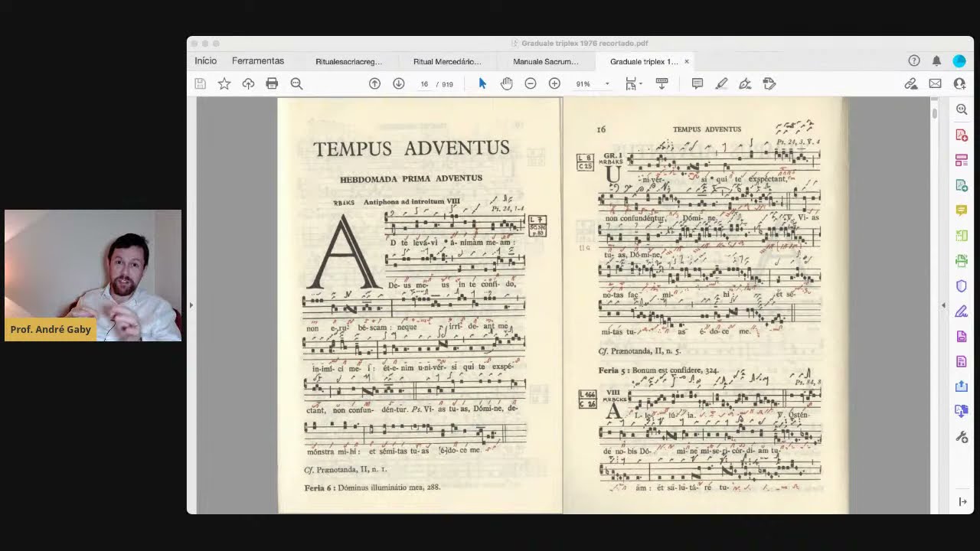Open the Manuale Sacrum... document tab

[x=546, y=61]
